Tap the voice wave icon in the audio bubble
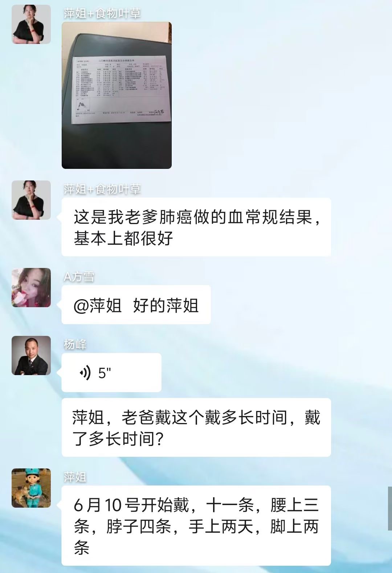The width and height of the screenshot is (392, 573). pyautogui.click(x=85, y=373)
